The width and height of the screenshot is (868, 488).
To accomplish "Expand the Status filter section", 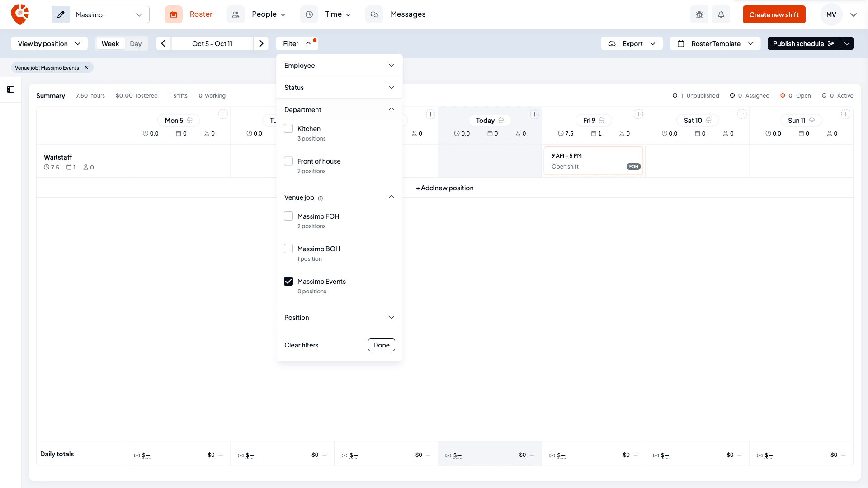I will coord(339,87).
